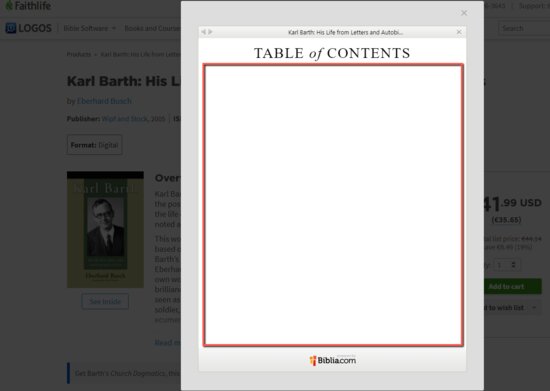
Task: Open the Bible Software dropdown menu
Action: tap(89, 28)
